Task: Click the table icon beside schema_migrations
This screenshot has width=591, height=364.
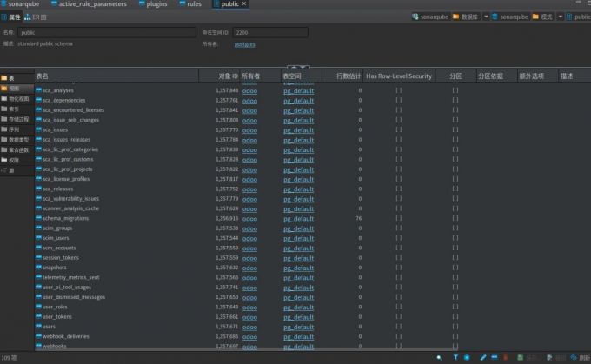Action: pos(38,218)
